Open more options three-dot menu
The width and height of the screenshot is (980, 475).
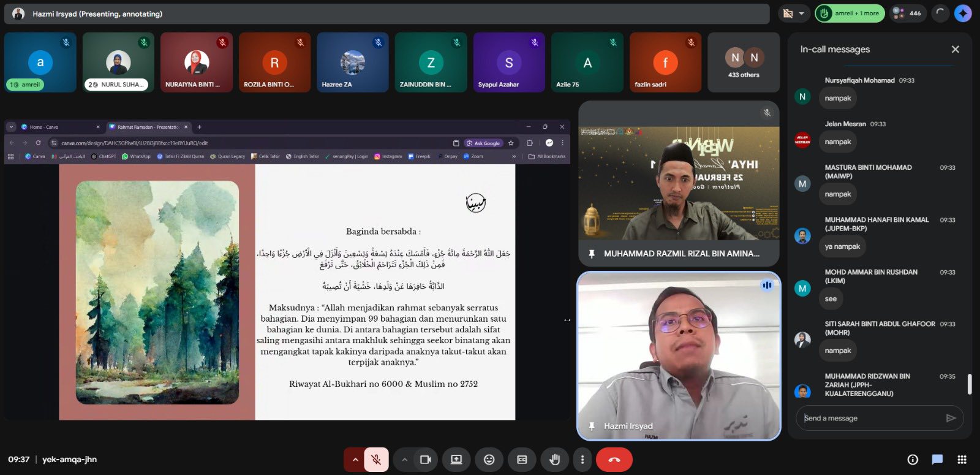click(x=582, y=460)
